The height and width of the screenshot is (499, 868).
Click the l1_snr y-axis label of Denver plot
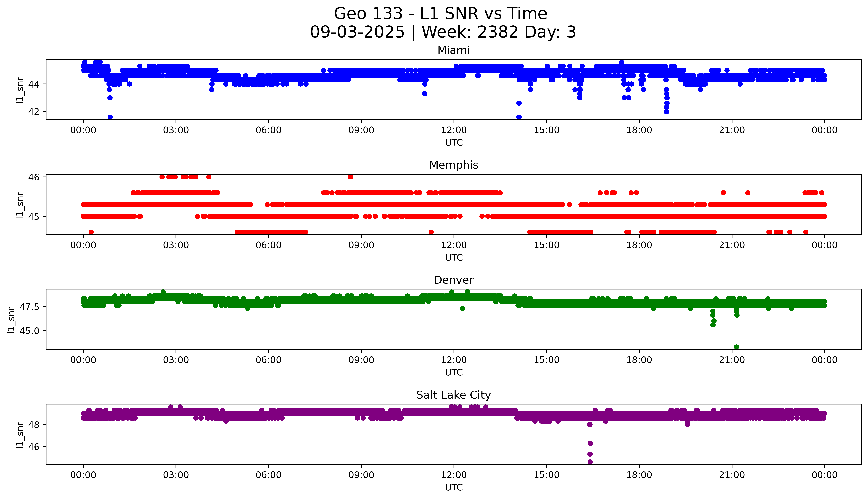(11, 320)
